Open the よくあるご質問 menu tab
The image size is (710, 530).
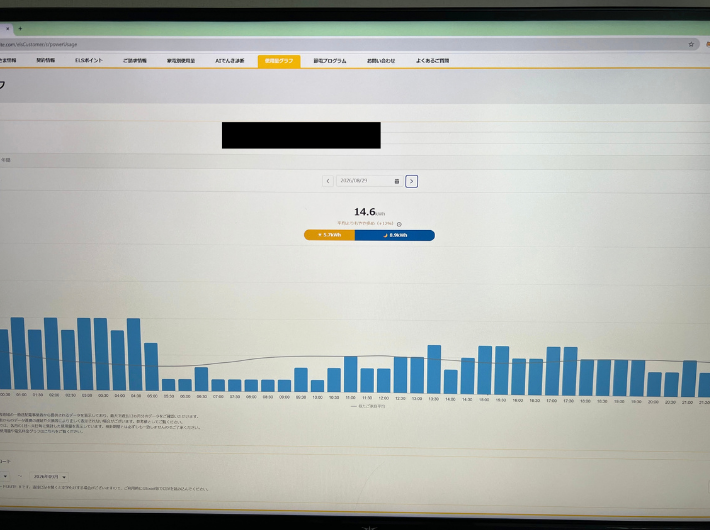point(432,61)
